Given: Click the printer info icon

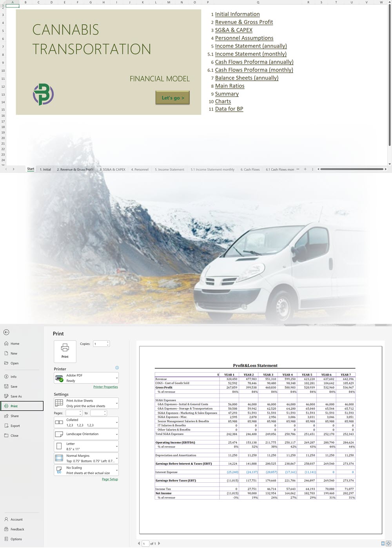Looking at the screenshot, I should (x=117, y=368).
